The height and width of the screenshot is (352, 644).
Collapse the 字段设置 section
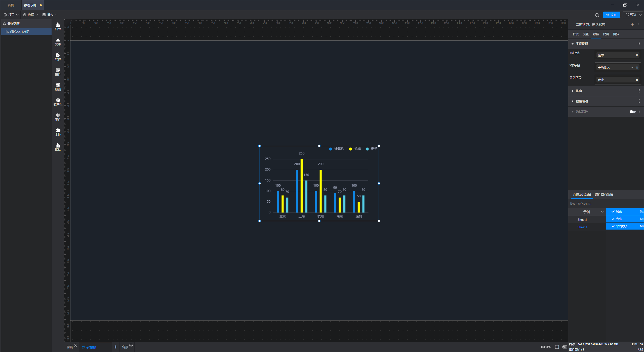[x=573, y=44]
